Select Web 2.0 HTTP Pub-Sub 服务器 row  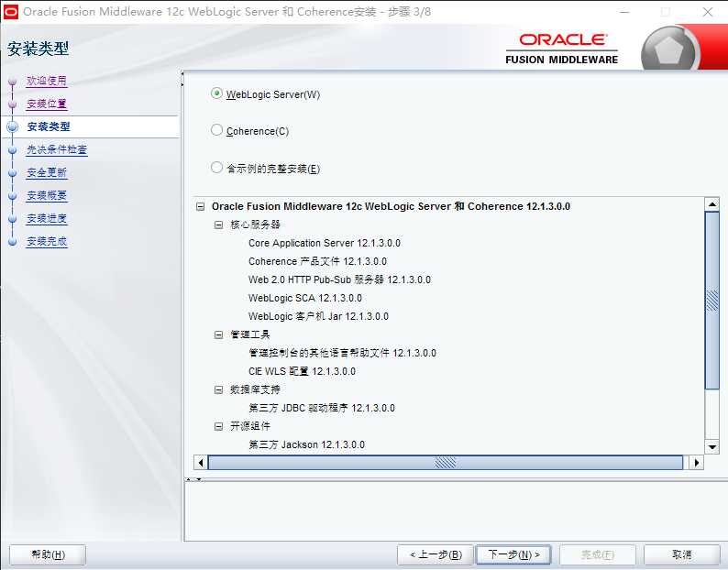(x=339, y=280)
